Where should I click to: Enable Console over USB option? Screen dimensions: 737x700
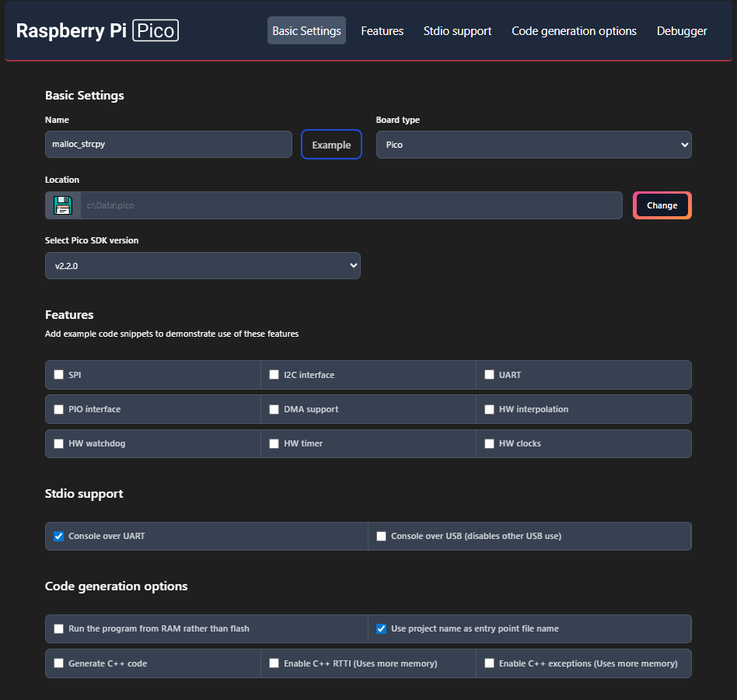tap(382, 536)
